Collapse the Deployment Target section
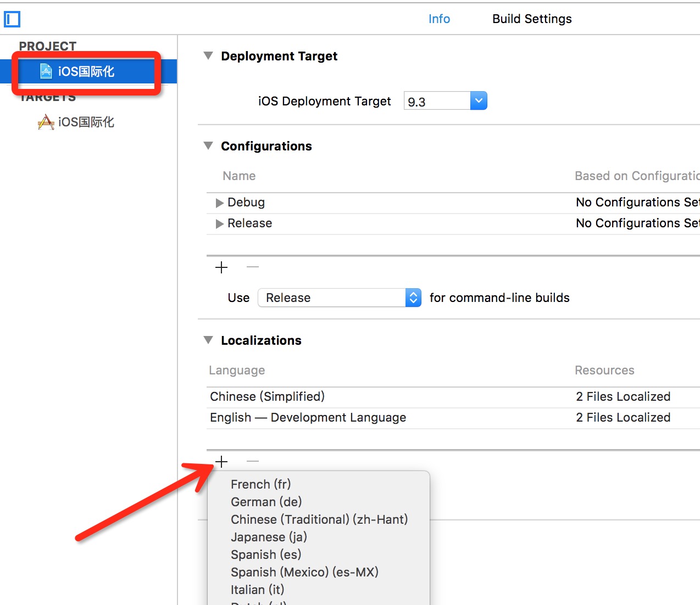 pos(208,56)
